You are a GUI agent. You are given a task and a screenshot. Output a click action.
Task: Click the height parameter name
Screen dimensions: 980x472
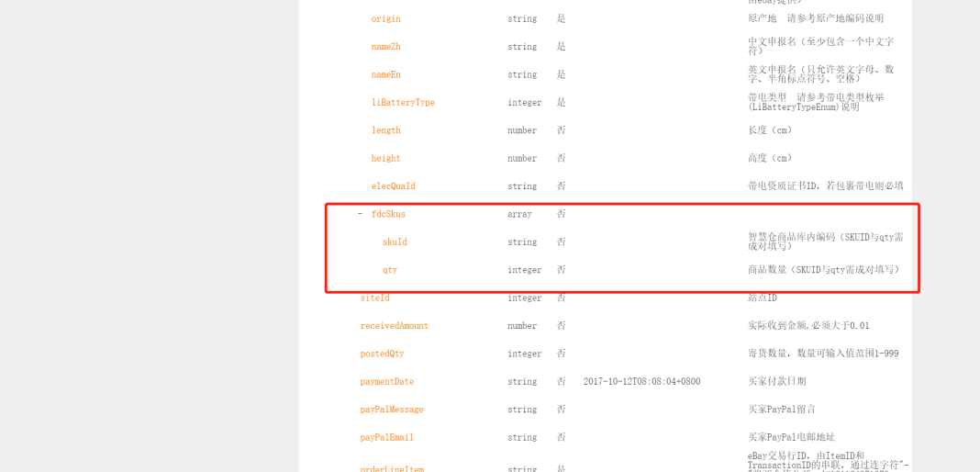click(x=385, y=158)
